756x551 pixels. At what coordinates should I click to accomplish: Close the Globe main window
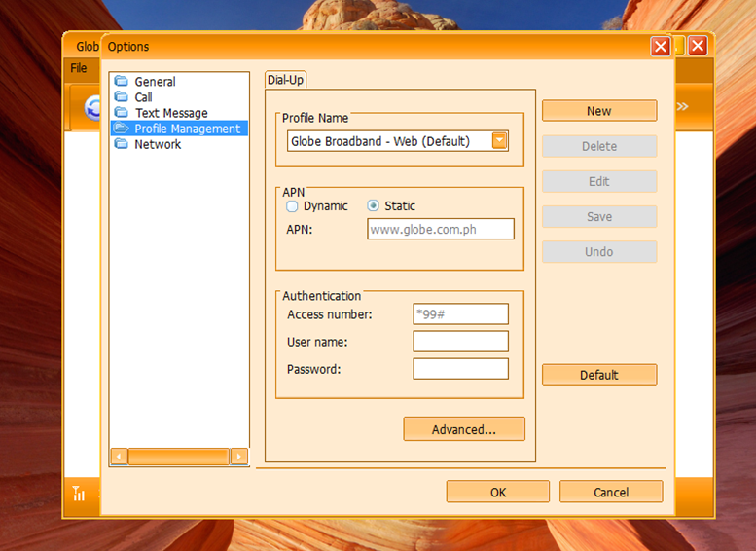698,46
